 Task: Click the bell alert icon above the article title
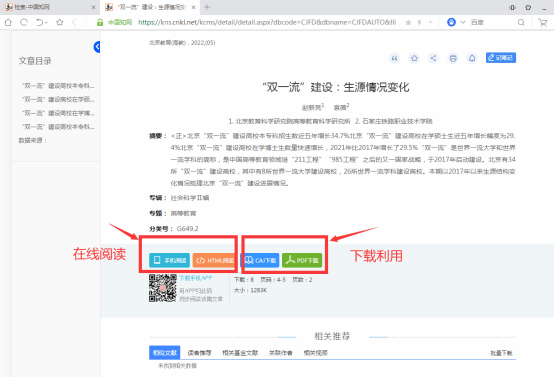(472, 58)
